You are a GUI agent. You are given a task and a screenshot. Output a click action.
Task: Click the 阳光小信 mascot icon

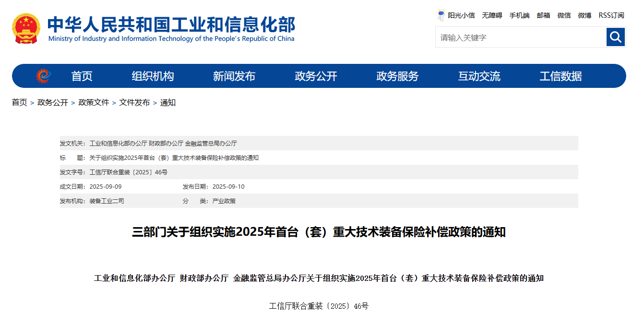pyautogui.click(x=441, y=15)
